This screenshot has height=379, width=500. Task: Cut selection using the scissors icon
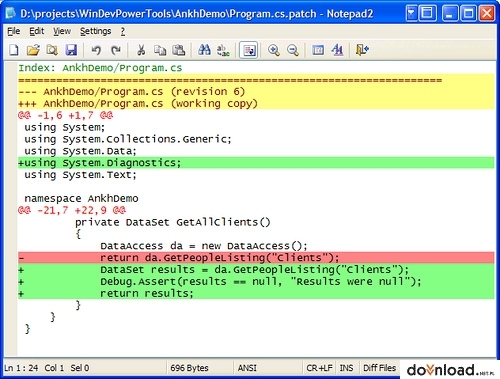(x=141, y=50)
